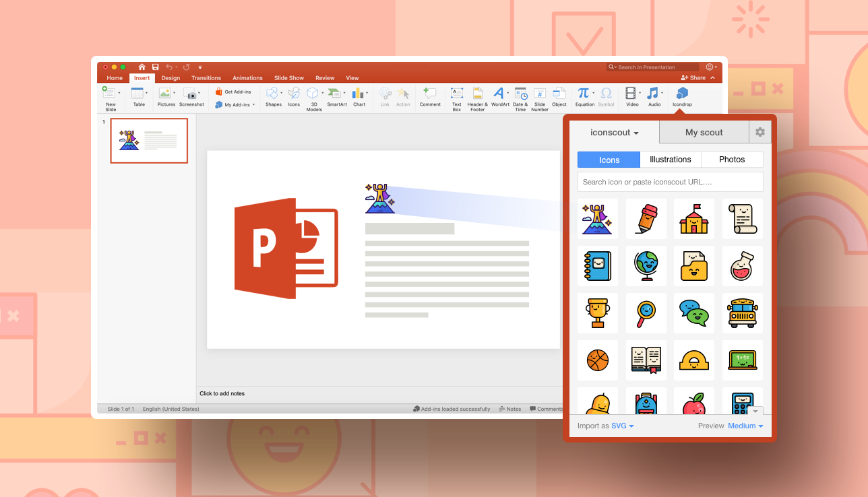The image size is (868, 497).
Task: Choose the magnifying glass icon
Action: 646,312
